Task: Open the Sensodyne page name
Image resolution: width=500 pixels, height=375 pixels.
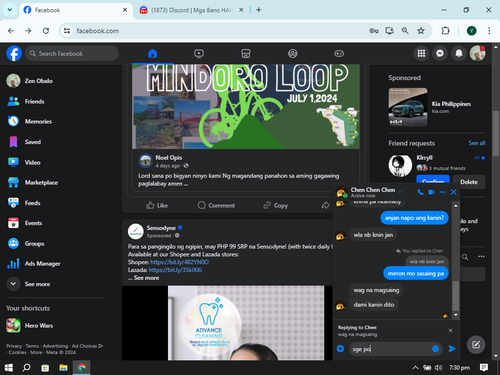Action: point(161,228)
